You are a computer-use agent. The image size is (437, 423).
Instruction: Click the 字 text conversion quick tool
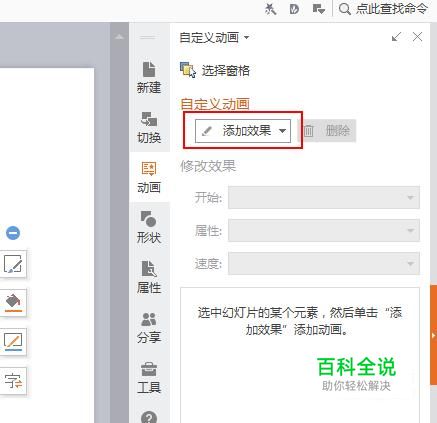coord(13,381)
